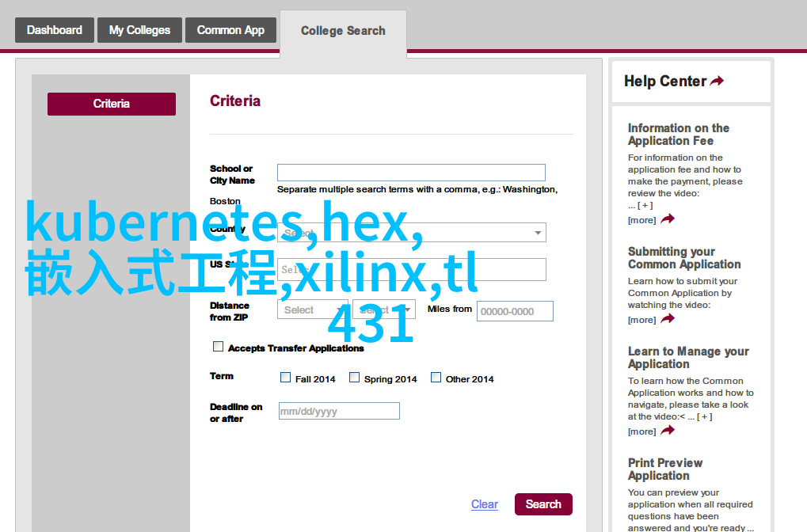807x532 pixels.
Task: Enable the Spring 2014 term checkbox
Action: [x=354, y=378]
